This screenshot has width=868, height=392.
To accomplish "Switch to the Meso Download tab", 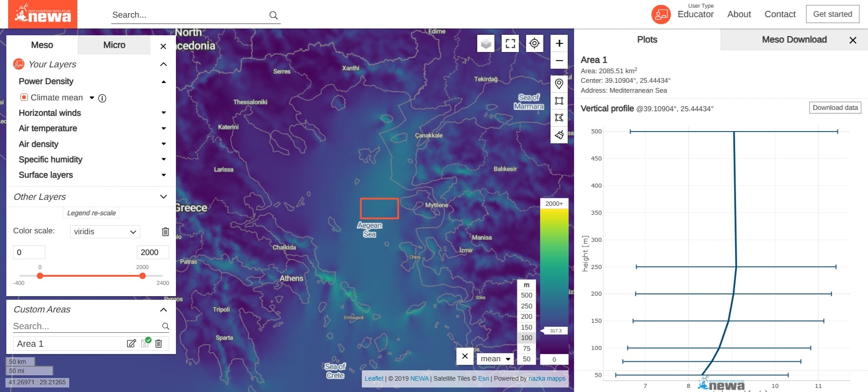I will pyautogui.click(x=794, y=40).
